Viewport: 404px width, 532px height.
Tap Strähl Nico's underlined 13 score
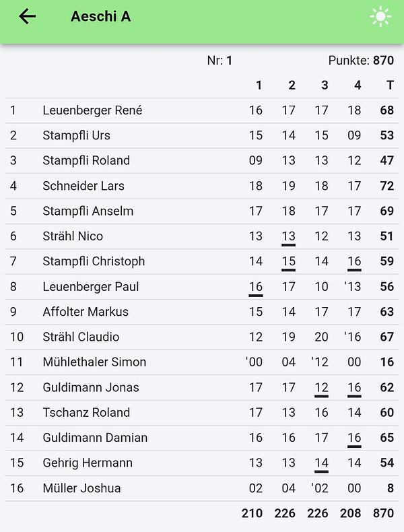coord(288,237)
